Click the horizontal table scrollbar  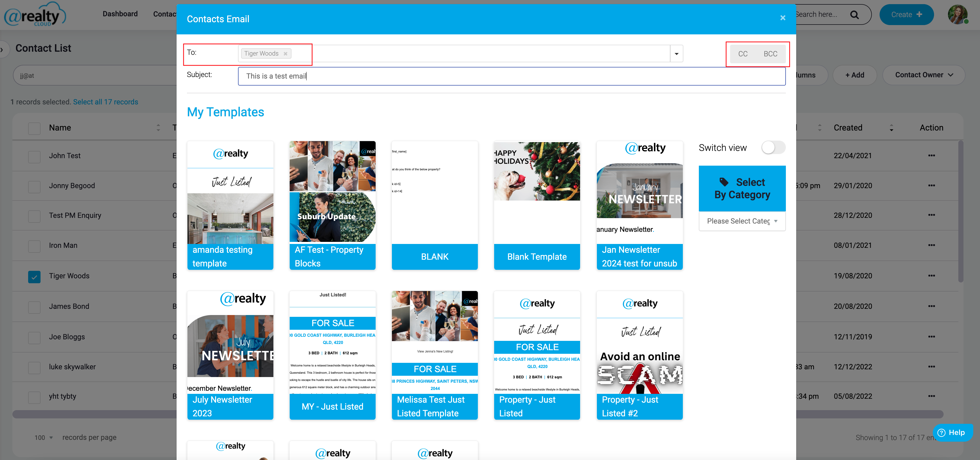coord(478,414)
